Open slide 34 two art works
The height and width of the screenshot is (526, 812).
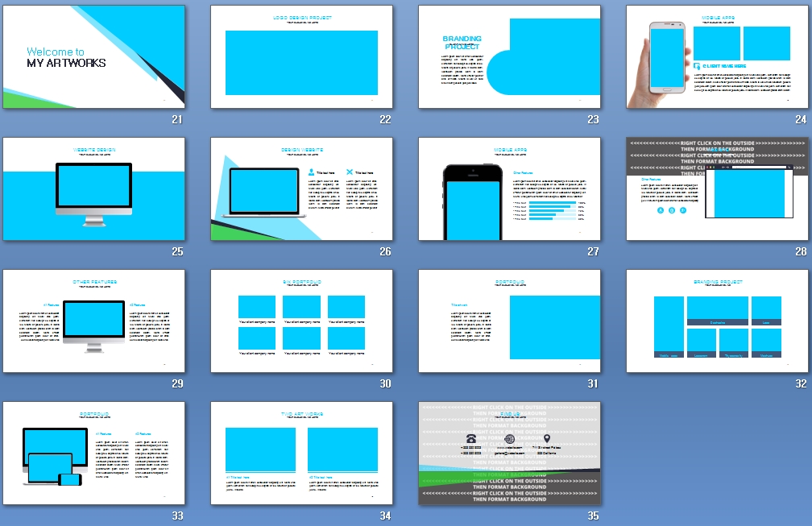click(302, 453)
